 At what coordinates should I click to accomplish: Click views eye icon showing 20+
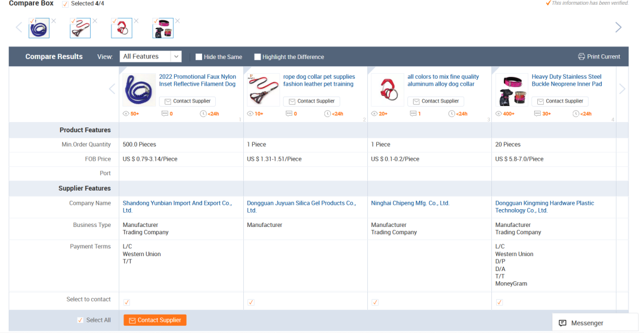click(374, 114)
